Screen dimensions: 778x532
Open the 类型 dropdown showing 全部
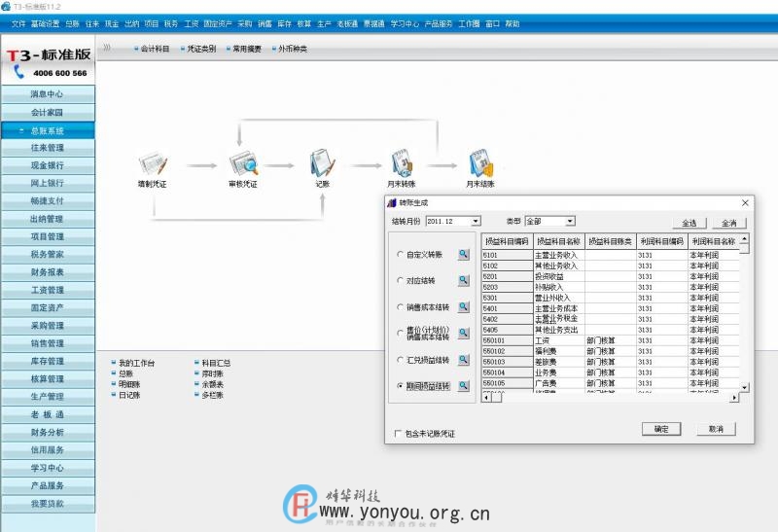click(x=570, y=221)
